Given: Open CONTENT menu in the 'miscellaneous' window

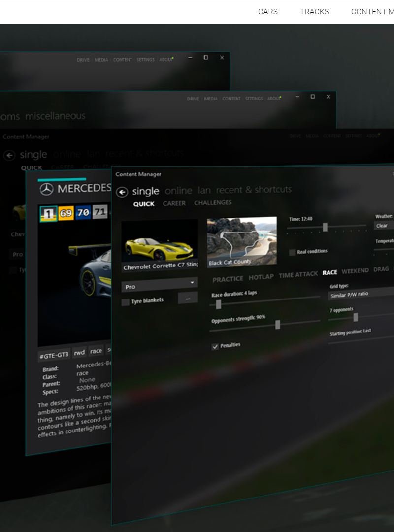Looking at the screenshot, I should 231,99.
